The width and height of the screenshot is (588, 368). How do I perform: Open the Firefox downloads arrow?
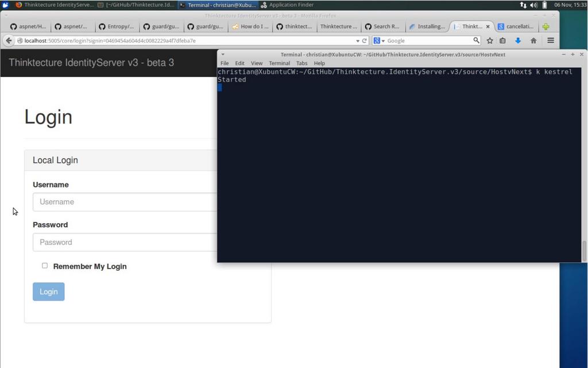pos(518,41)
